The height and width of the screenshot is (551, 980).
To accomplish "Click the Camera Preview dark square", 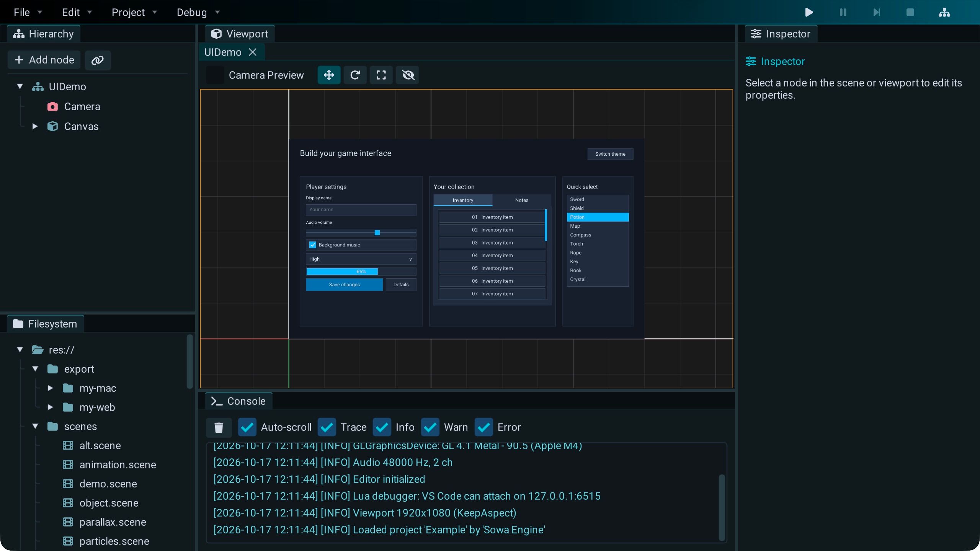I will point(215,75).
